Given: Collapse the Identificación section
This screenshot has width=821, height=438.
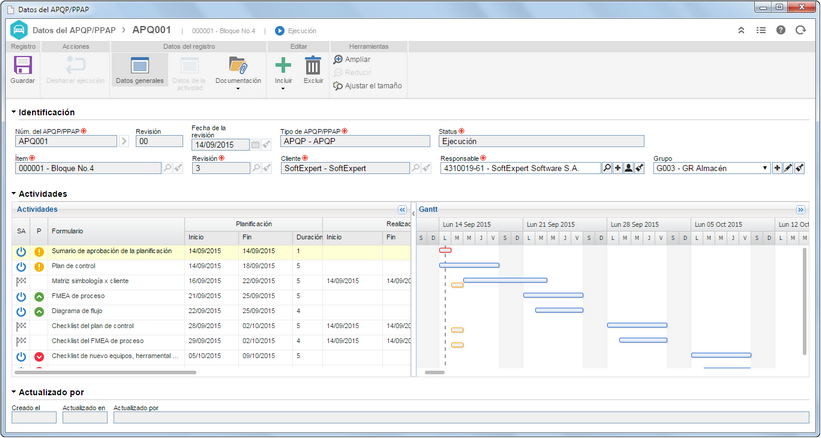Looking at the screenshot, I should click(x=14, y=112).
